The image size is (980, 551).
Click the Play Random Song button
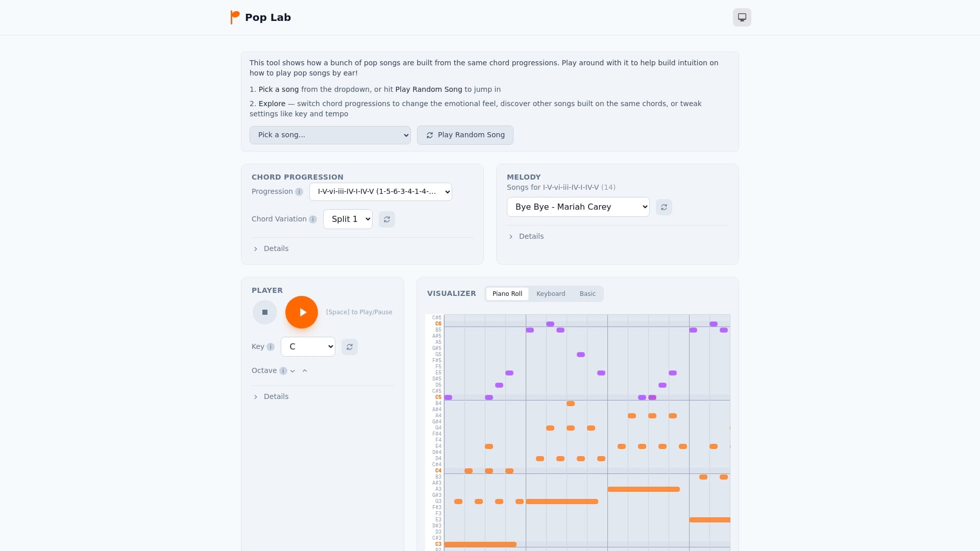pos(464,135)
